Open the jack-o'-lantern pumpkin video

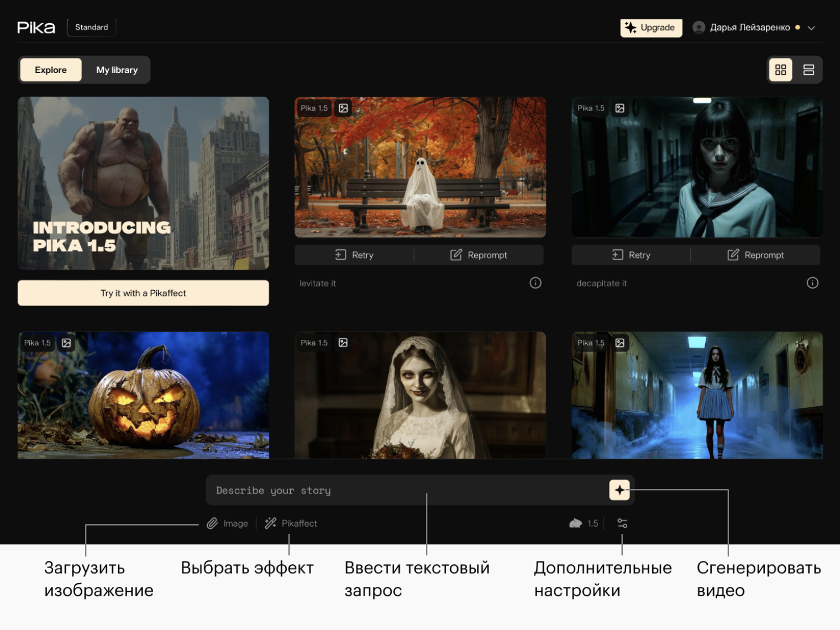[x=143, y=395]
